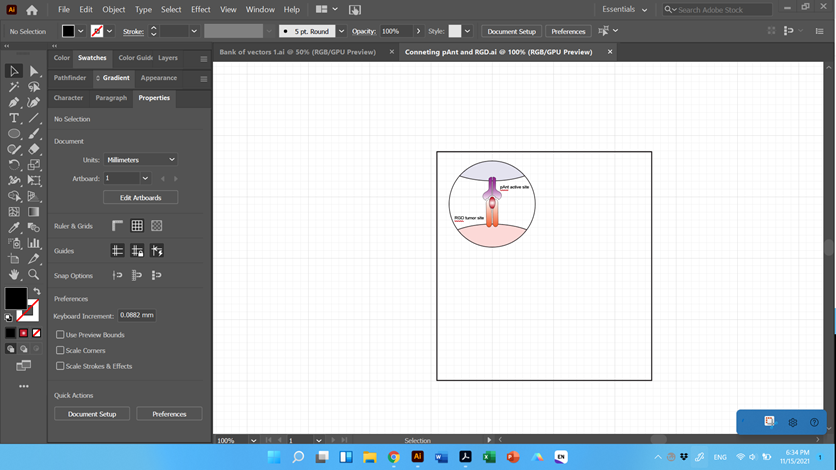Select the Perspective Grid tool

[34, 196]
